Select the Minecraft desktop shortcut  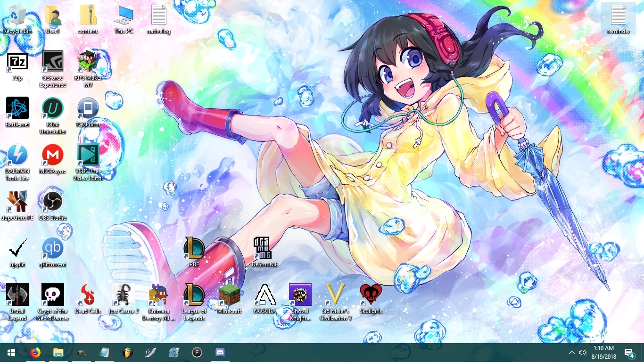click(x=230, y=299)
